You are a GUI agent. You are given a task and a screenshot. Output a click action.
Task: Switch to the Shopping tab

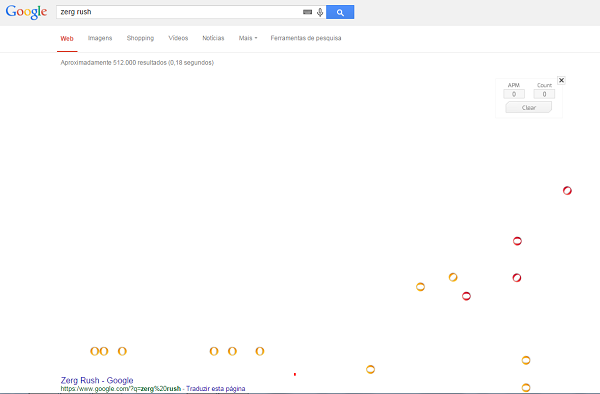point(140,38)
